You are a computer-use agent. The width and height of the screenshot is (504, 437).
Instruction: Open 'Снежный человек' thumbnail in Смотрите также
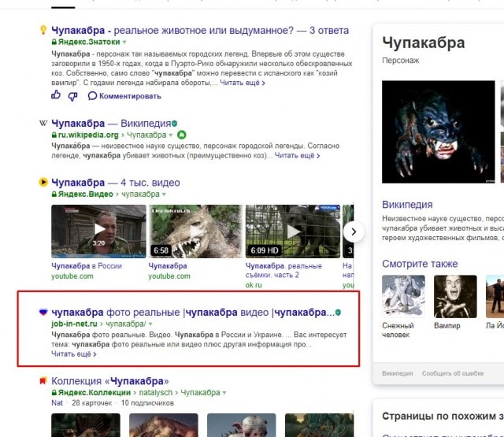[x=403, y=296]
